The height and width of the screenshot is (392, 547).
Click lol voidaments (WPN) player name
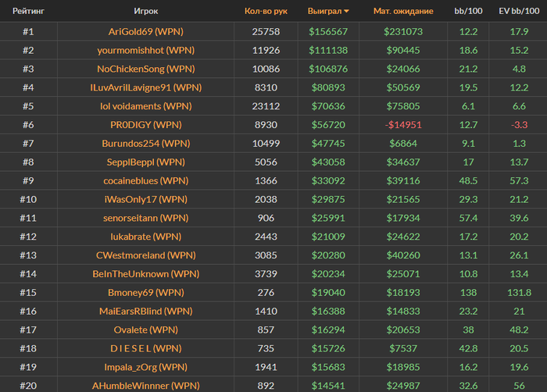145,106
